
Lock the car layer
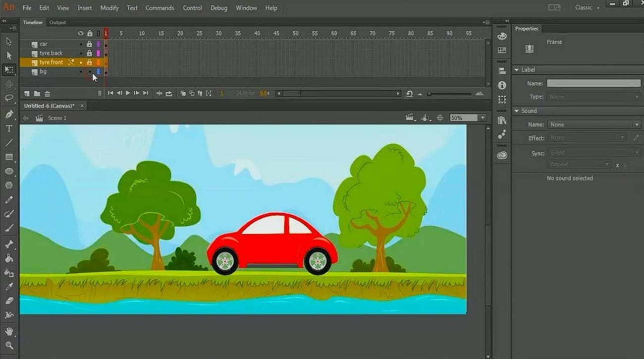tap(90, 44)
